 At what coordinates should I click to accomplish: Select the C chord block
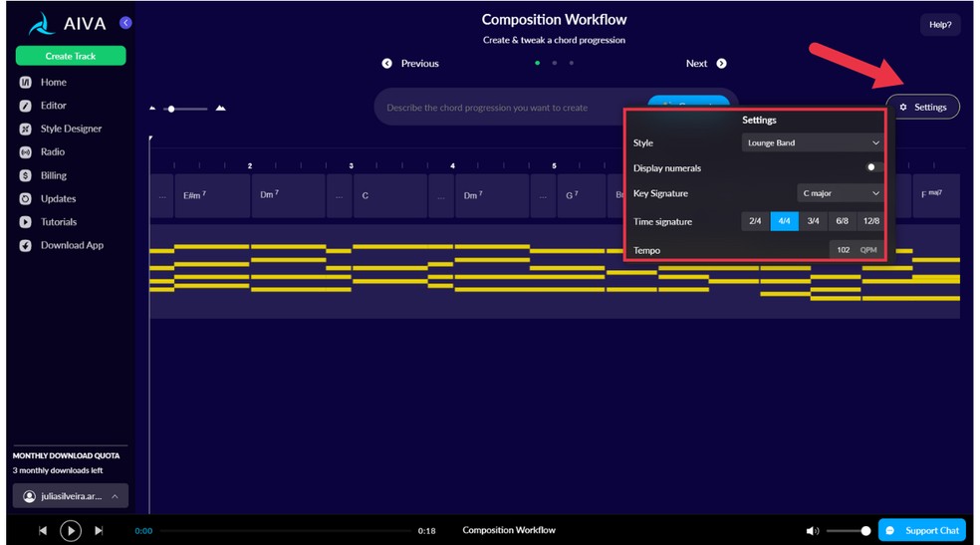[x=390, y=195]
